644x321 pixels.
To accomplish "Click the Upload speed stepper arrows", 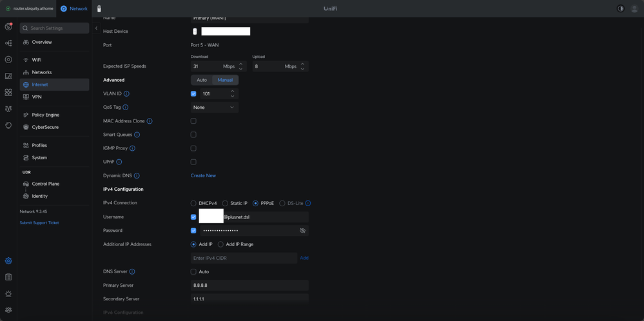I will pos(303,66).
